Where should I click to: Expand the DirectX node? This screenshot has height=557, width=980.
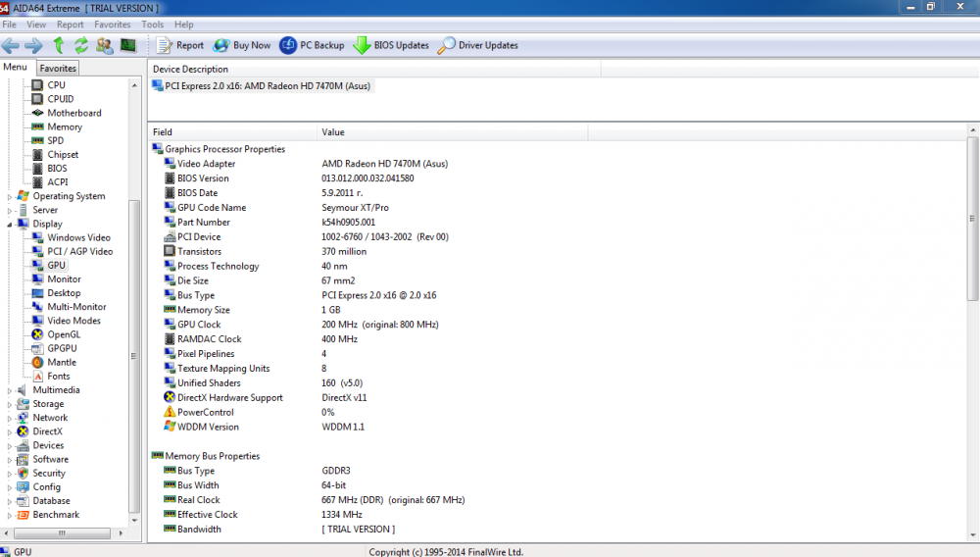(x=10, y=432)
